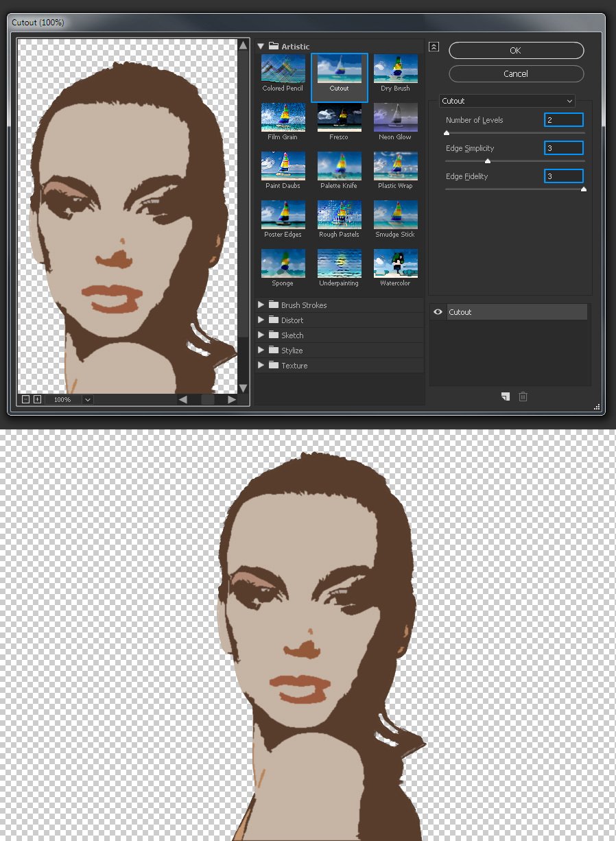The image size is (616, 841).
Task: Click the Edge Simplicity input field
Action: click(564, 148)
